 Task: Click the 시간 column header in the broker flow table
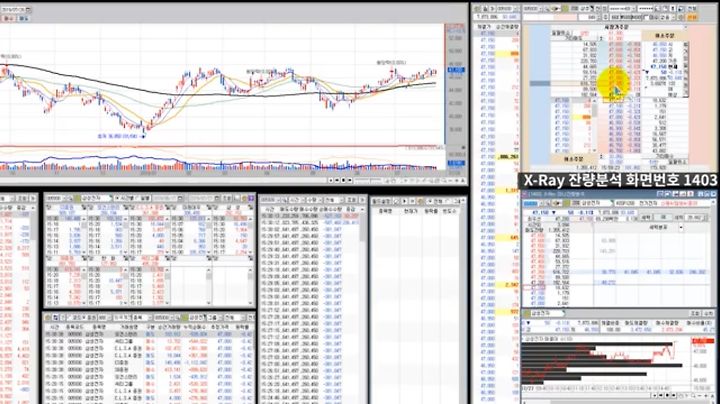coord(56,326)
